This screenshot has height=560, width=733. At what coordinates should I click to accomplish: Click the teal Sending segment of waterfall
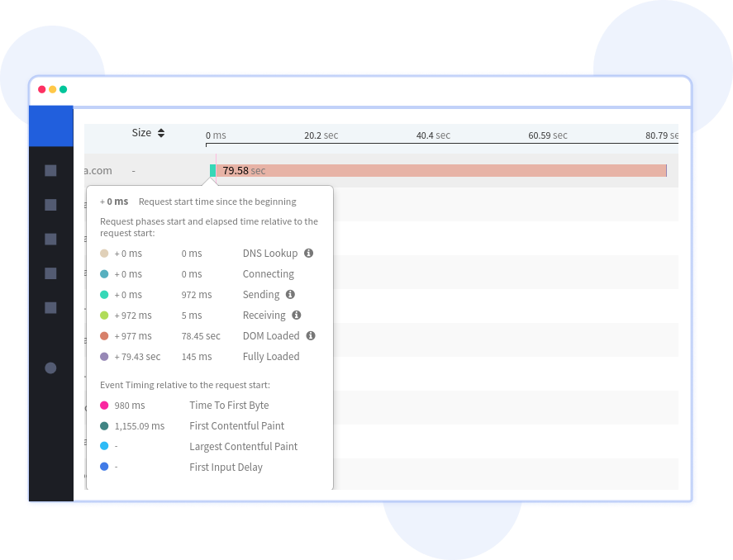[x=212, y=170]
